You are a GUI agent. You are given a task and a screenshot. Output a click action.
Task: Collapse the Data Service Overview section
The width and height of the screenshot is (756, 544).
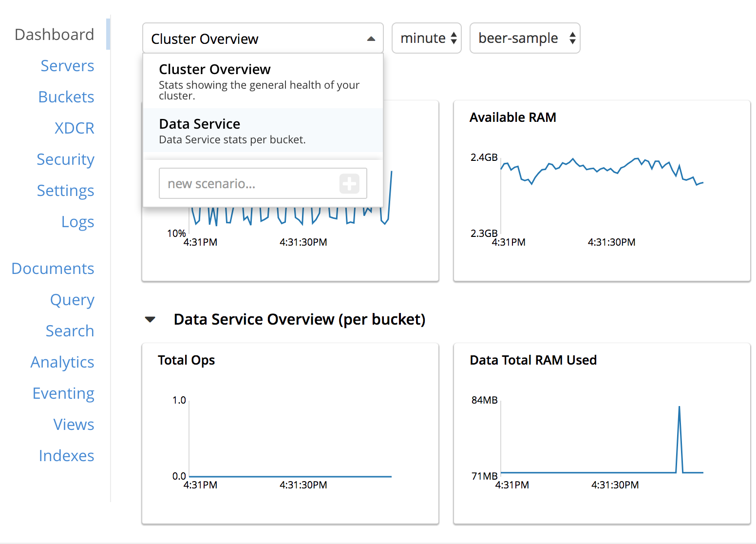click(x=150, y=319)
